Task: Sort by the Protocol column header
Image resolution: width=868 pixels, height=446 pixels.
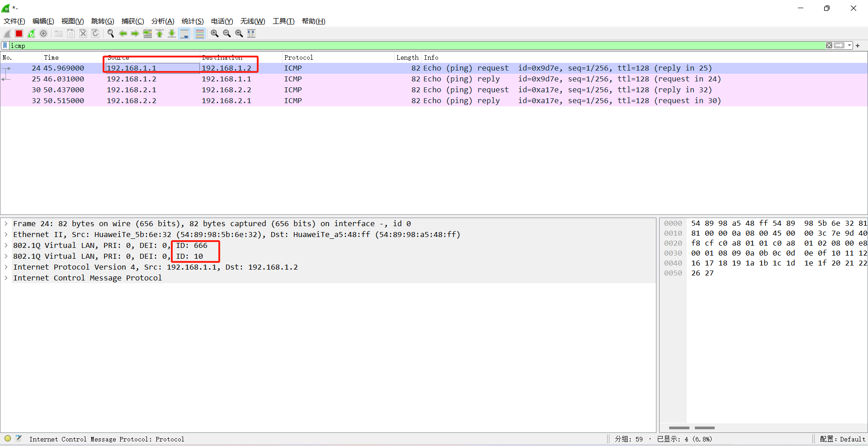Action: [338, 57]
